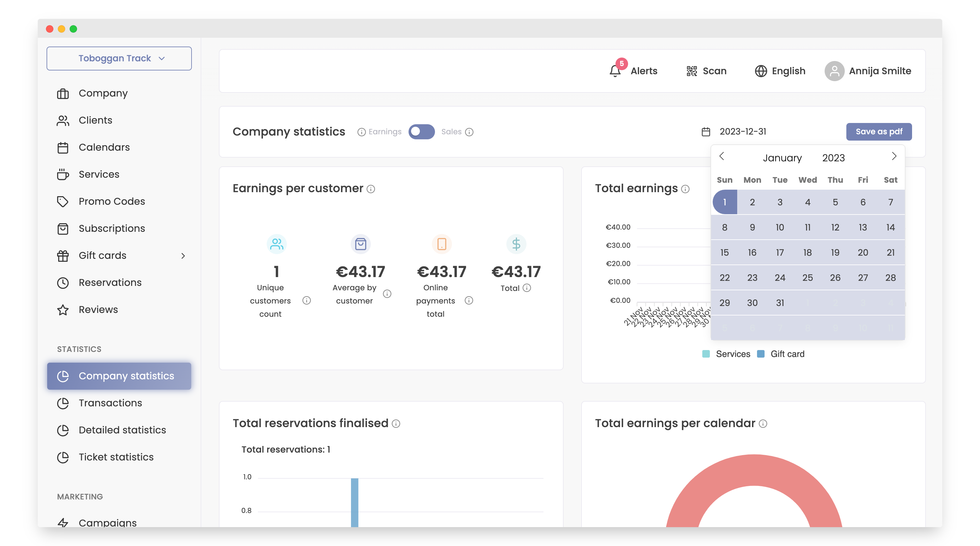Screen dimensions: 980x546
Task: Open the Alerts bell icon
Action: click(x=615, y=71)
